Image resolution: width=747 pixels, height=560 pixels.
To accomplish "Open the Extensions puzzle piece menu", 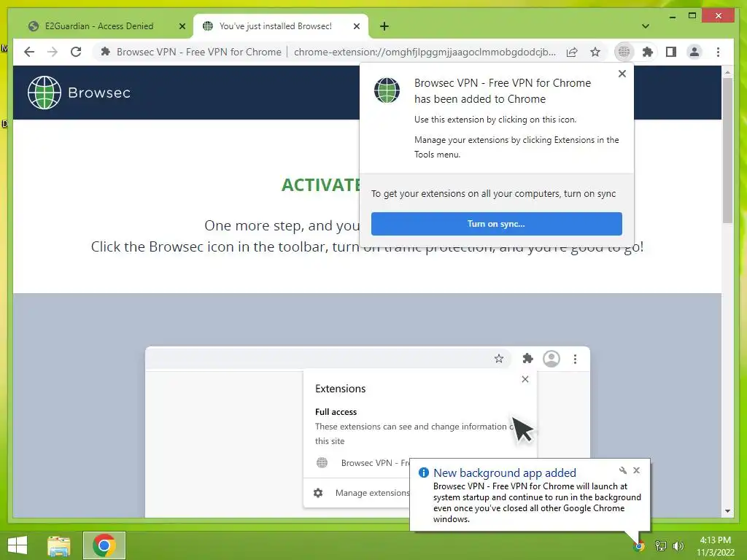I will pyautogui.click(x=648, y=52).
